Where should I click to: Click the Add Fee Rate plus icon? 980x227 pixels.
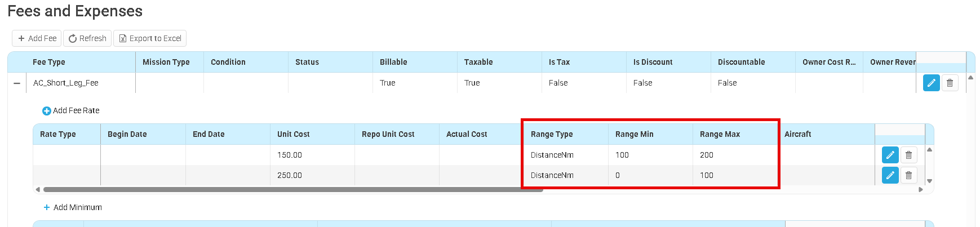point(47,111)
